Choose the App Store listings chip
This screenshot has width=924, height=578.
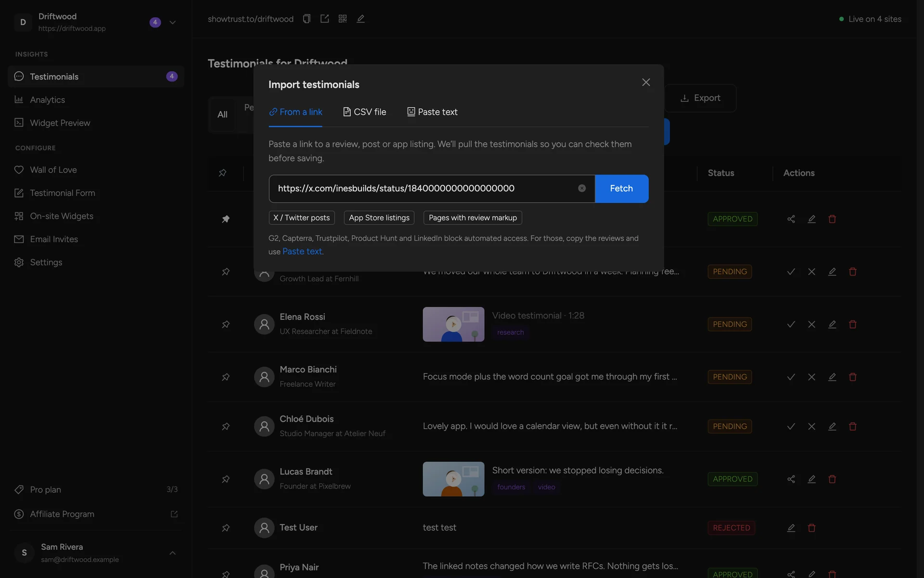(x=379, y=218)
